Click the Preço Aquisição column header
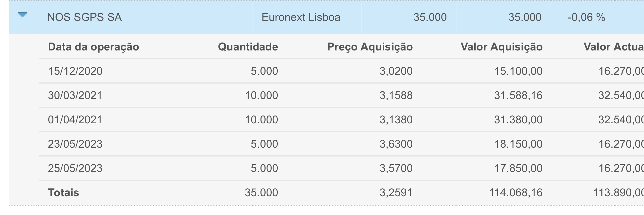This screenshot has height=215, width=644. (370, 47)
